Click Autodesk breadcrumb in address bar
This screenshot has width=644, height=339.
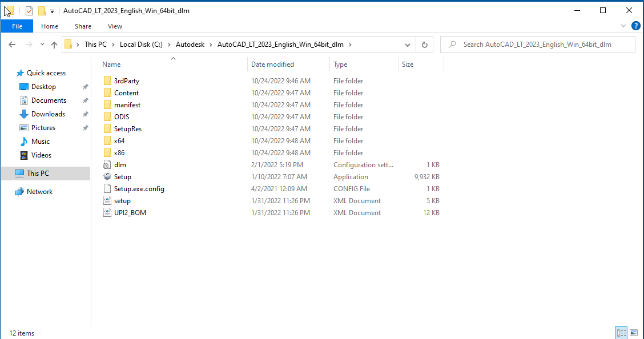click(190, 45)
